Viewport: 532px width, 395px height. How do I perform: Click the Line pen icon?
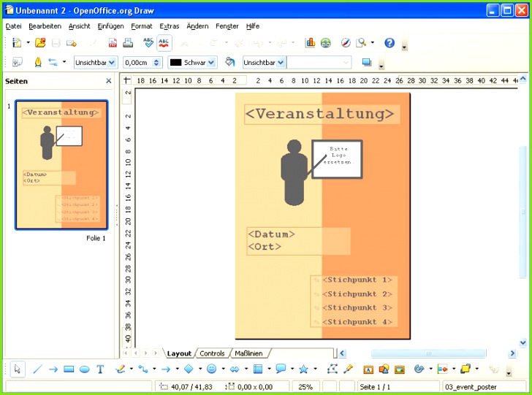click(38, 62)
